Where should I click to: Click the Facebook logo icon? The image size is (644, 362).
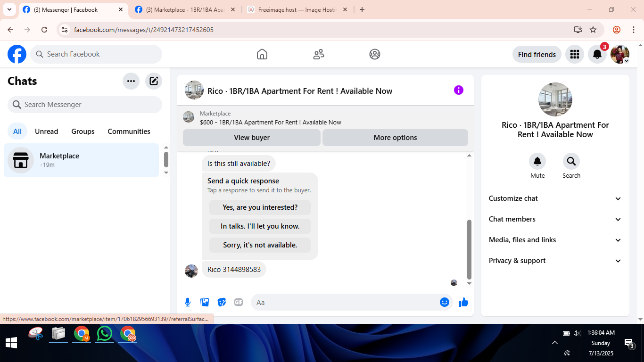coord(17,54)
